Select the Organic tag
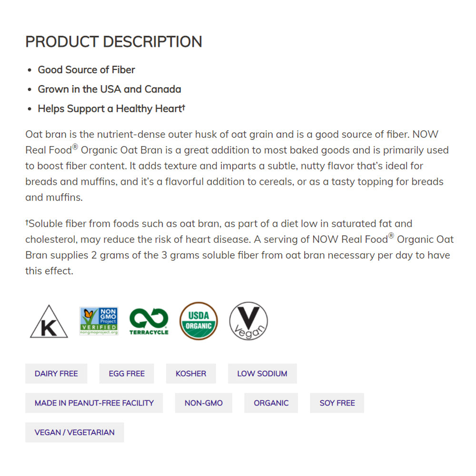Screen dimensions: 476x476 point(271,403)
